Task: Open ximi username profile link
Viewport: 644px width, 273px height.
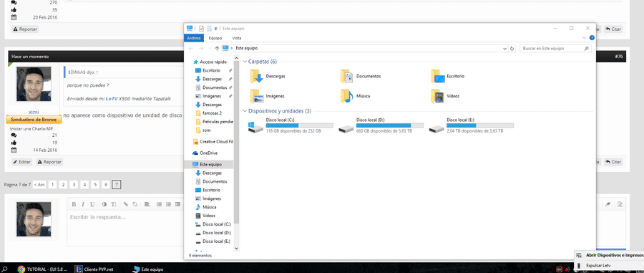Action: click(x=34, y=112)
